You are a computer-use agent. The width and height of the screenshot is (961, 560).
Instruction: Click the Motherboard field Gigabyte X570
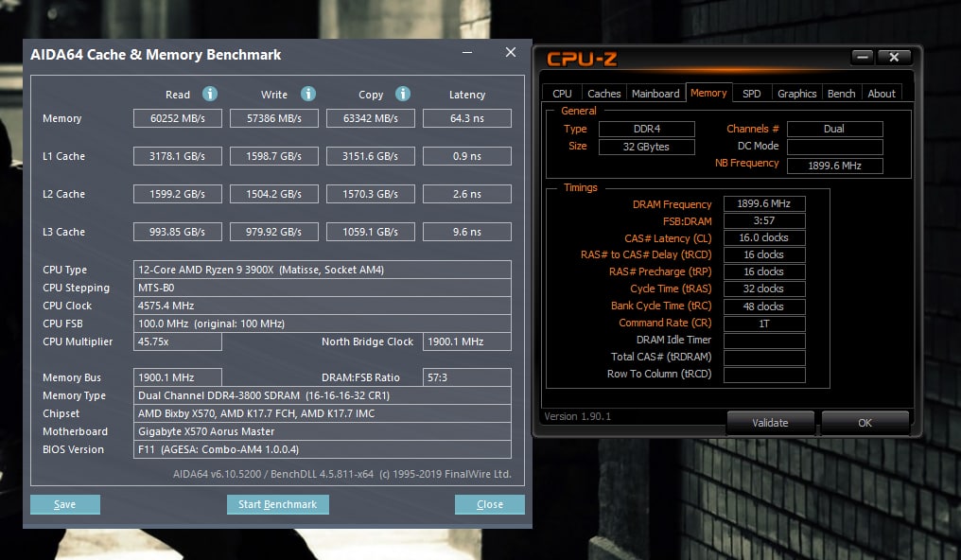pyautogui.click(x=323, y=431)
